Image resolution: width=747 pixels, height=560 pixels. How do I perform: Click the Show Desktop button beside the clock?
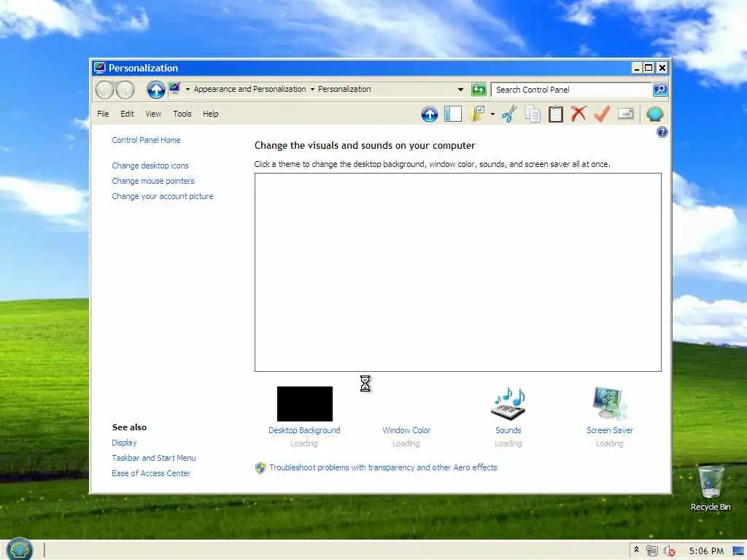[x=738, y=551]
